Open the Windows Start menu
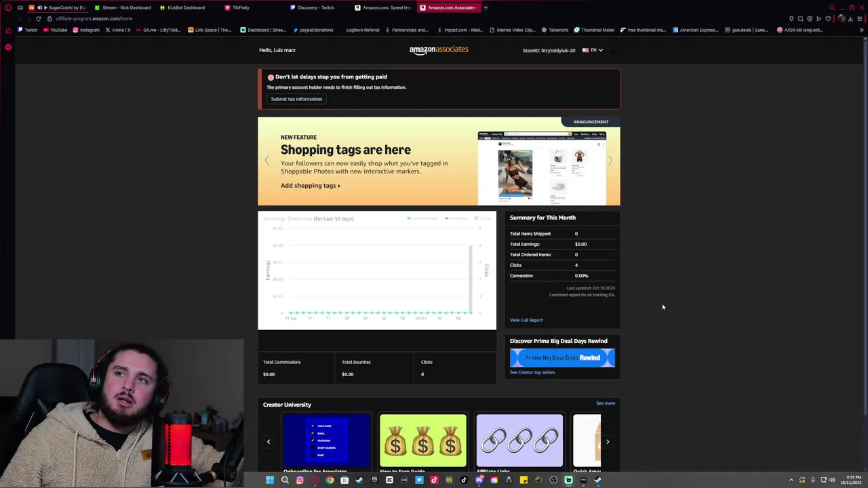Viewport: 868px width, 488px height. coord(270,480)
